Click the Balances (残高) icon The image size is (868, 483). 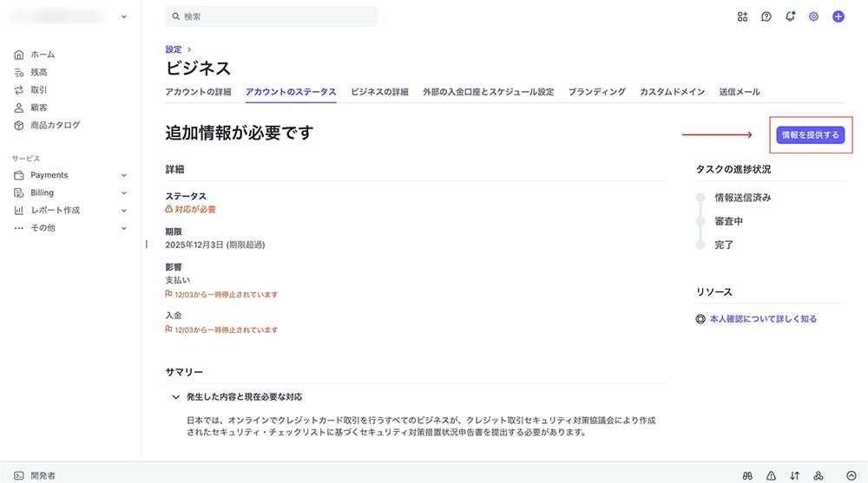tap(19, 73)
